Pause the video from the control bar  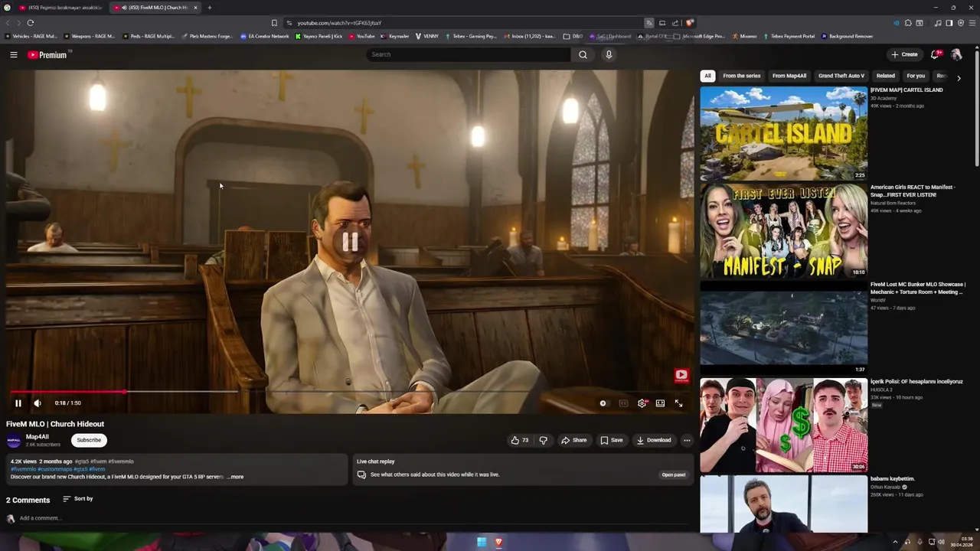[x=18, y=403]
